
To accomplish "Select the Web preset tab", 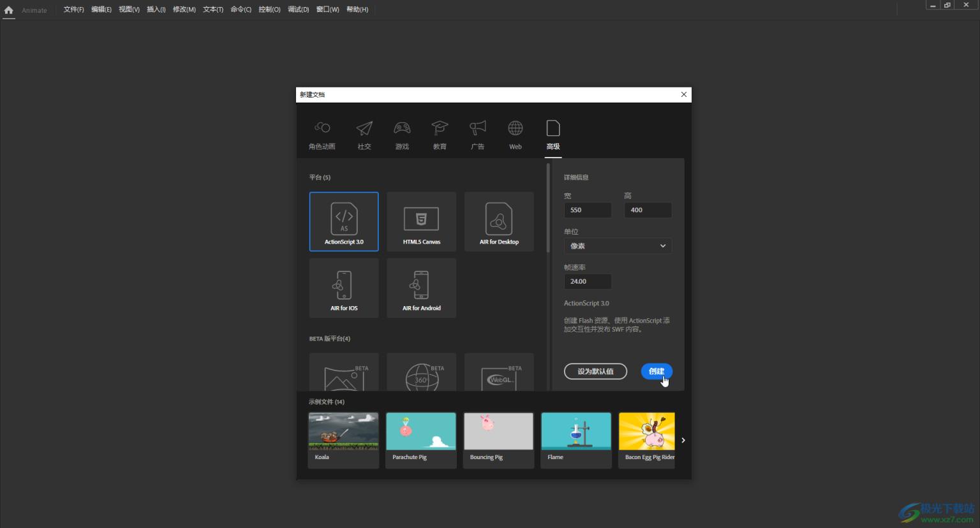I will click(x=516, y=136).
